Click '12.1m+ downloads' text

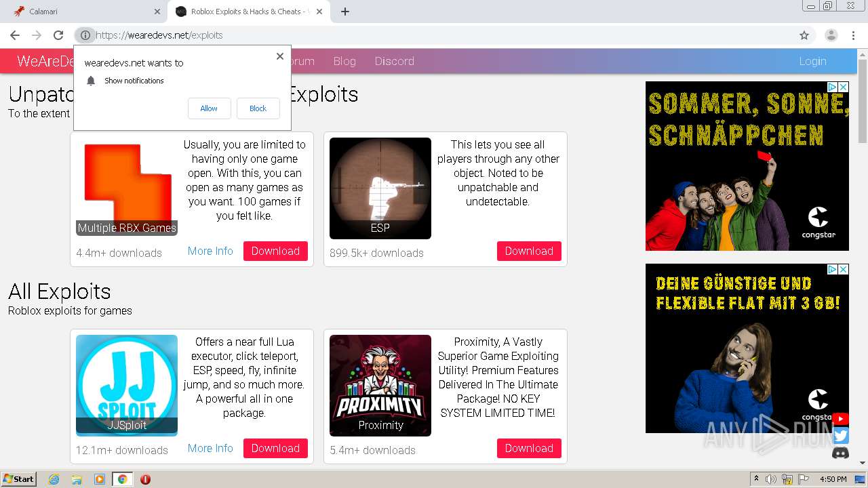click(x=122, y=450)
